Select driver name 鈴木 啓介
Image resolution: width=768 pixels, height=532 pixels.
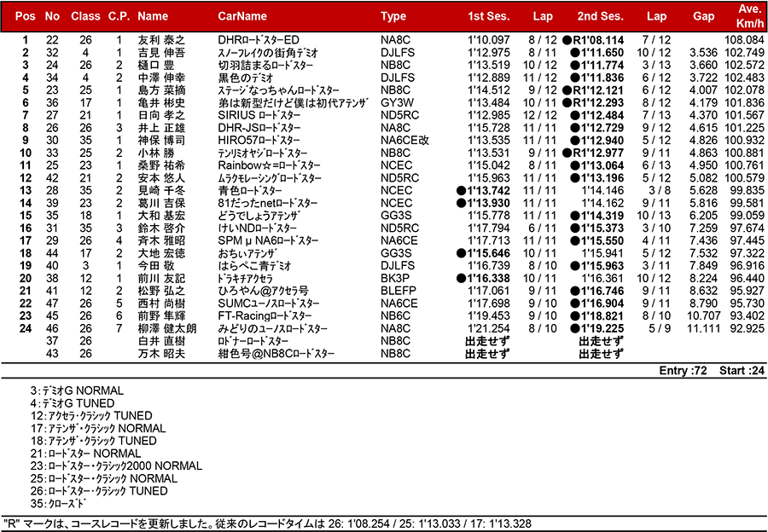pyautogui.click(x=161, y=228)
